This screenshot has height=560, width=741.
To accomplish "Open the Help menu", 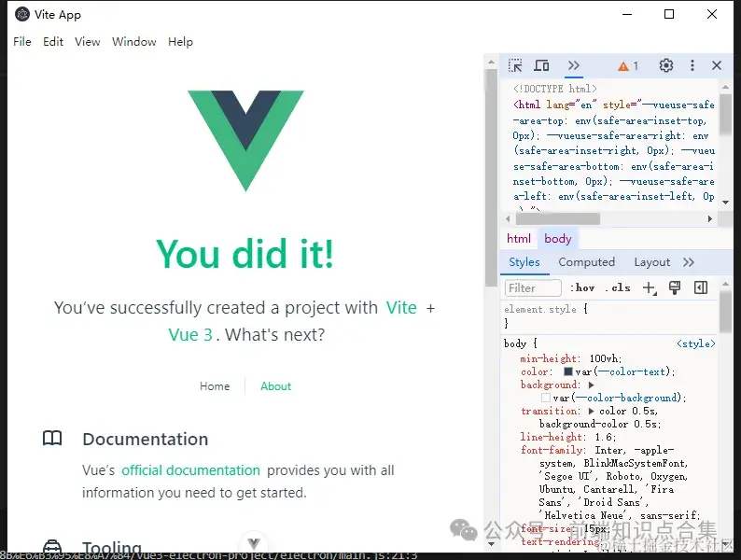I will tap(180, 42).
